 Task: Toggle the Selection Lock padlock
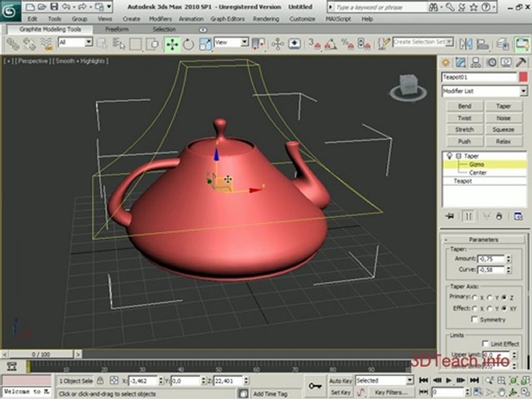click(100, 381)
